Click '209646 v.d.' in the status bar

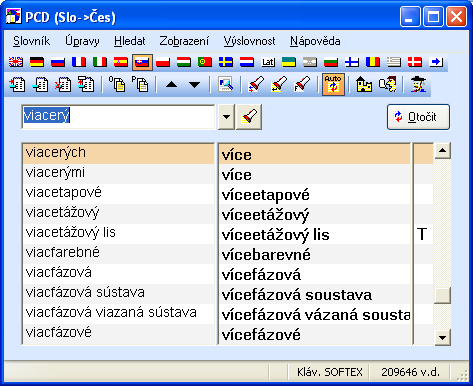(x=411, y=372)
